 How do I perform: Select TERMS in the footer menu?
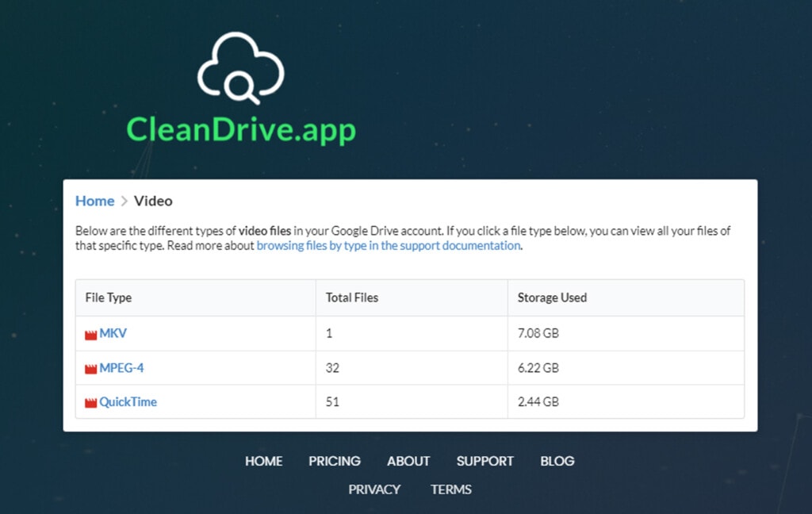tap(451, 489)
